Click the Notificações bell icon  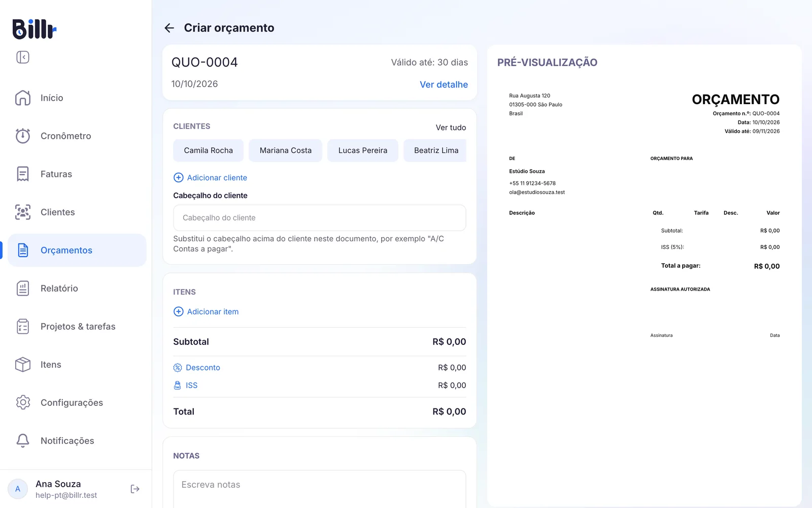click(23, 441)
